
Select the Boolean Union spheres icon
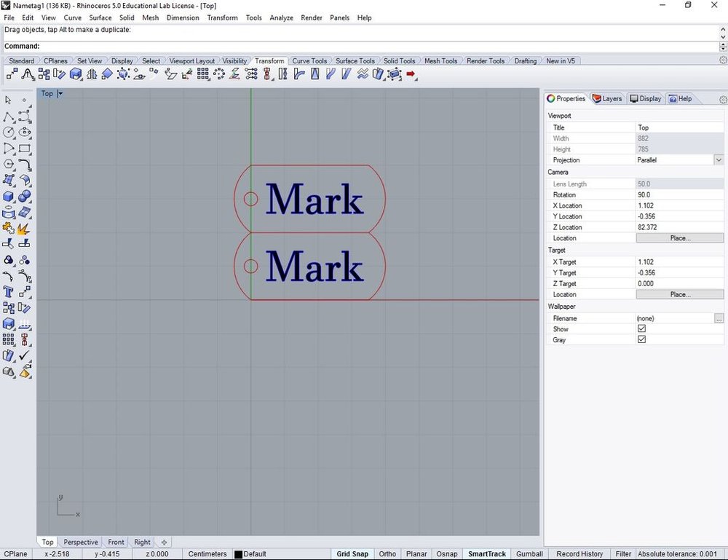click(x=25, y=197)
